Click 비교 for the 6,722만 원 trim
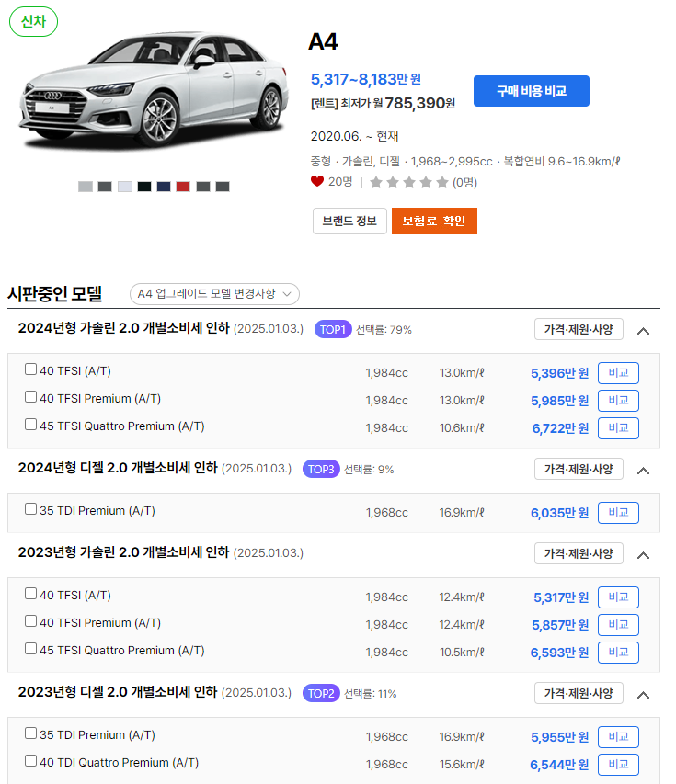 (618, 428)
